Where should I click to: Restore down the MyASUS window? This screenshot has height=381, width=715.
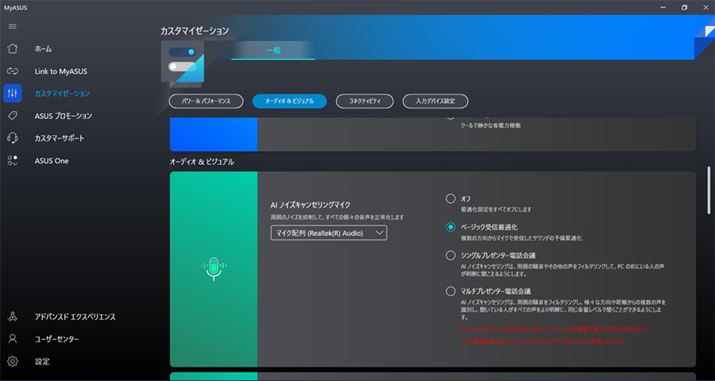pyautogui.click(x=684, y=8)
